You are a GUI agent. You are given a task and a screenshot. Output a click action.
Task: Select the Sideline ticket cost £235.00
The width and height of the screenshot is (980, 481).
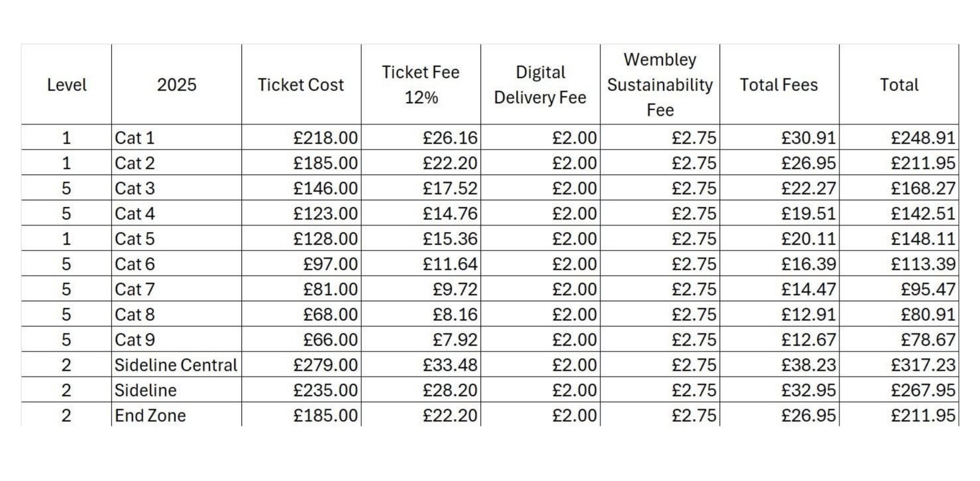coord(325,390)
